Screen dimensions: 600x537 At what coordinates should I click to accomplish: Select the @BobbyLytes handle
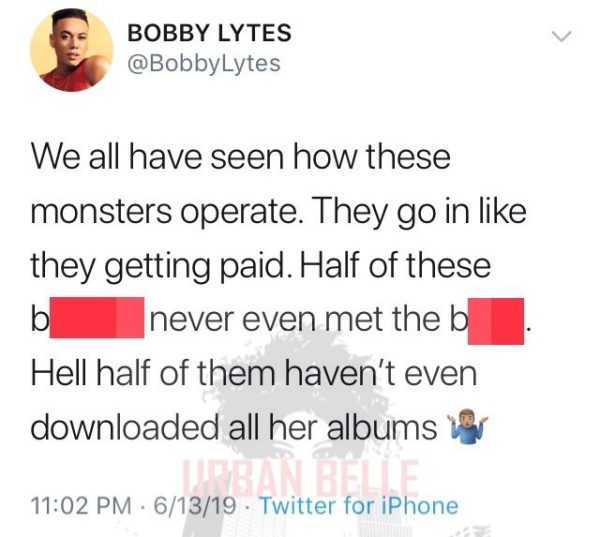click(204, 64)
